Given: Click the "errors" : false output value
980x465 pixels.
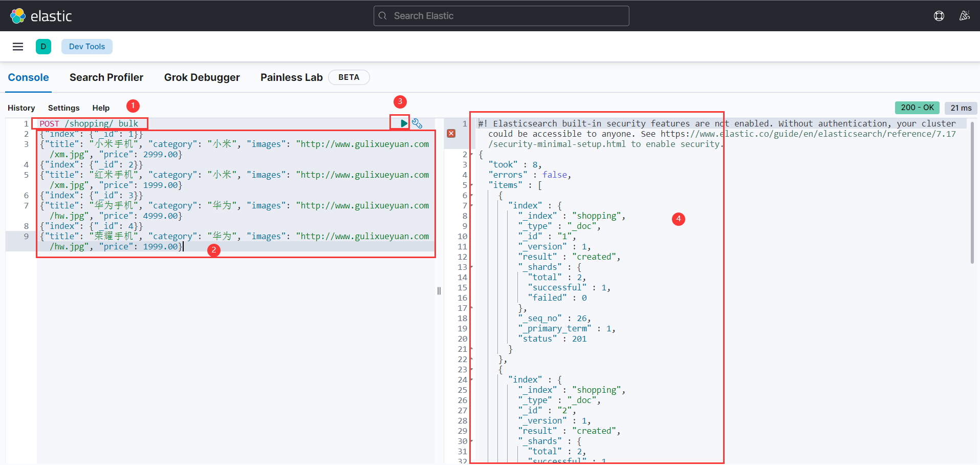Looking at the screenshot, I should [x=555, y=175].
